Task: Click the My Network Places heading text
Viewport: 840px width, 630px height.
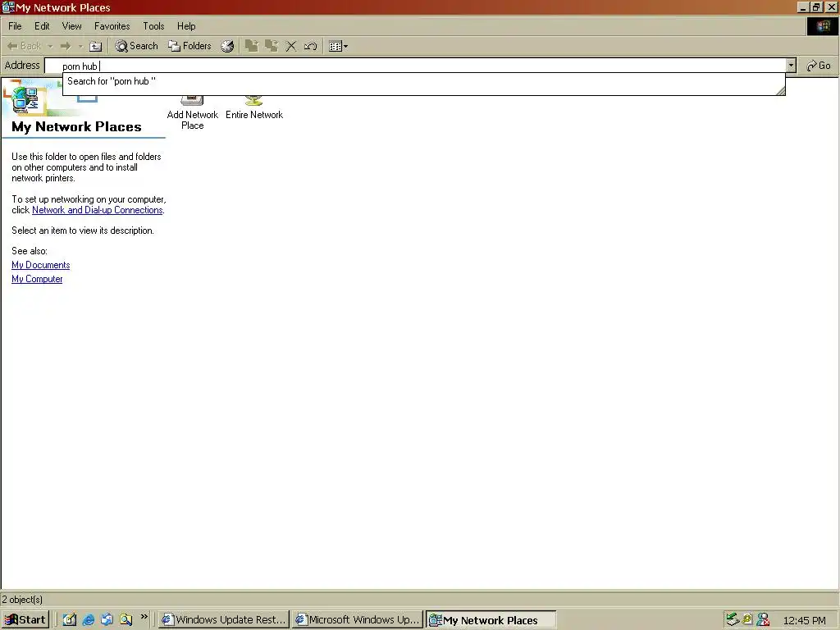Action: click(76, 127)
